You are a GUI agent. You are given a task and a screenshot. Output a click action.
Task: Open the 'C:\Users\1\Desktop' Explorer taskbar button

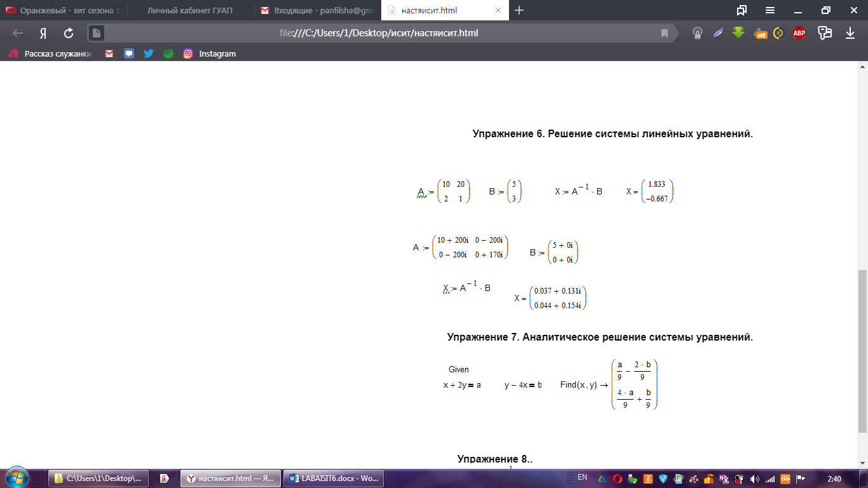(x=99, y=478)
